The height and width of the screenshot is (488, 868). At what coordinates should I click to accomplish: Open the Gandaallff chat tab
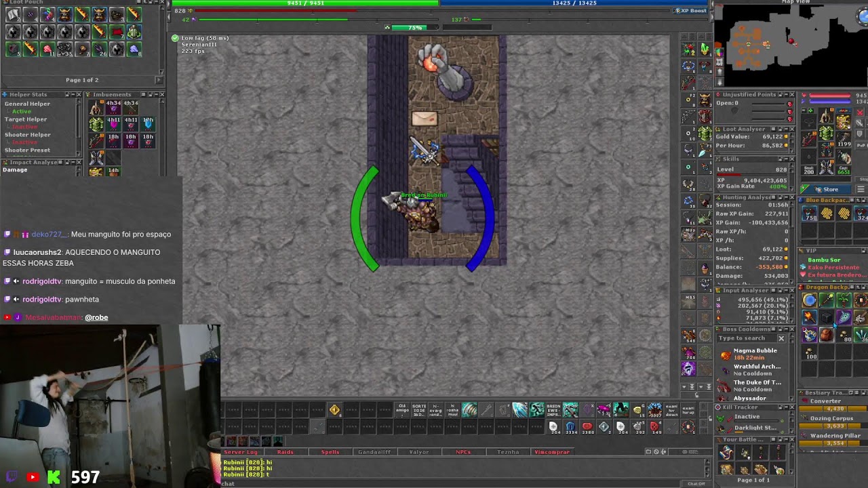374,452
